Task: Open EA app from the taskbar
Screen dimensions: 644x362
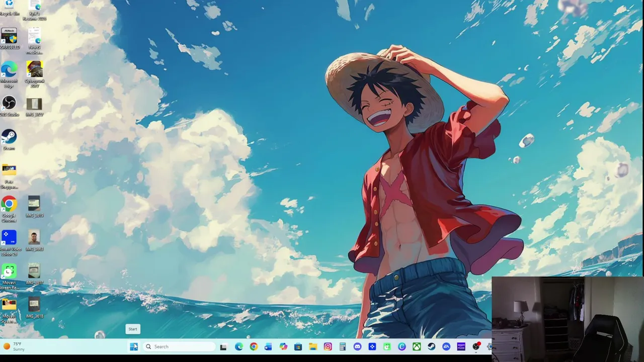Action: point(446,346)
